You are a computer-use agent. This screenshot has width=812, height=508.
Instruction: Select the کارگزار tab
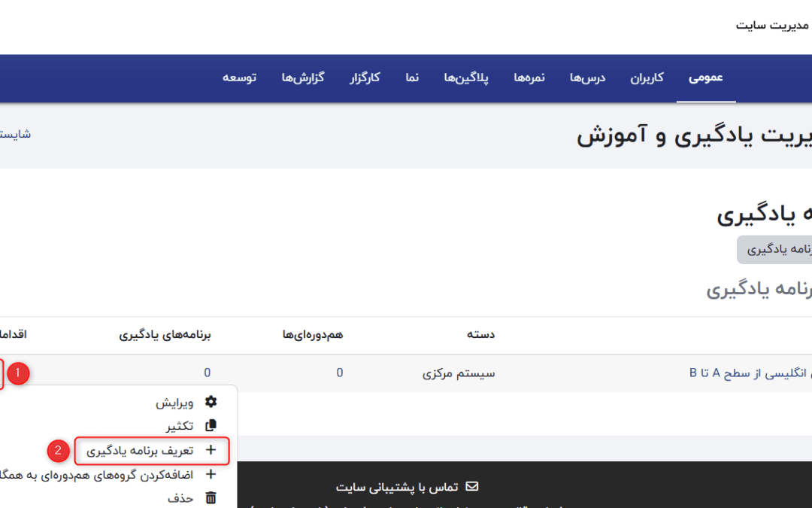(365, 78)
